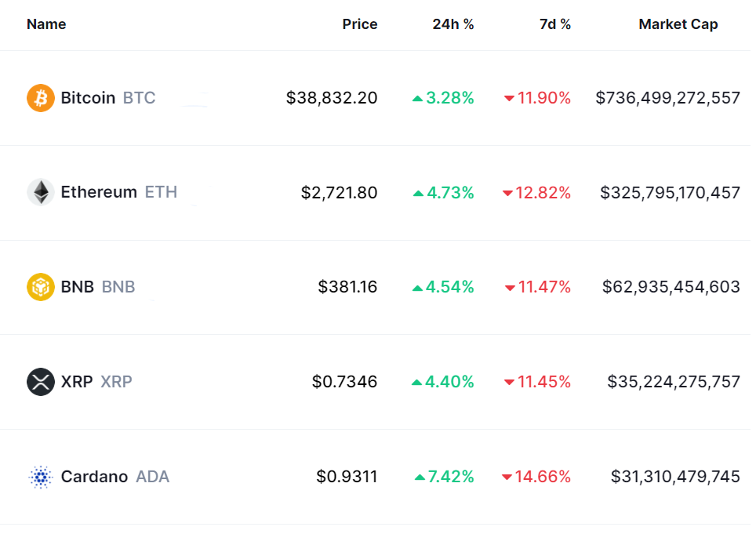Open the Cardano coin page link
Image resolution: width=756 pixels, height=534 pixels.
click(x=94, y=477)
